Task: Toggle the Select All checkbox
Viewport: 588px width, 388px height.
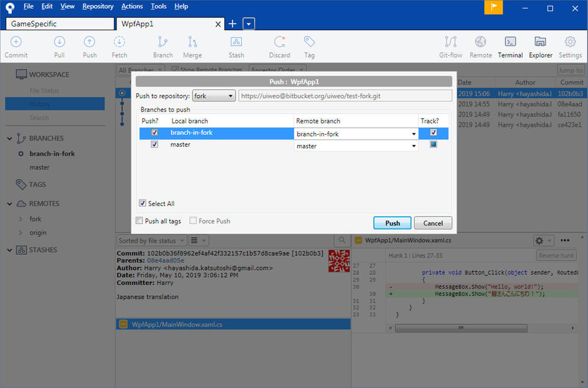Action: 142,204
